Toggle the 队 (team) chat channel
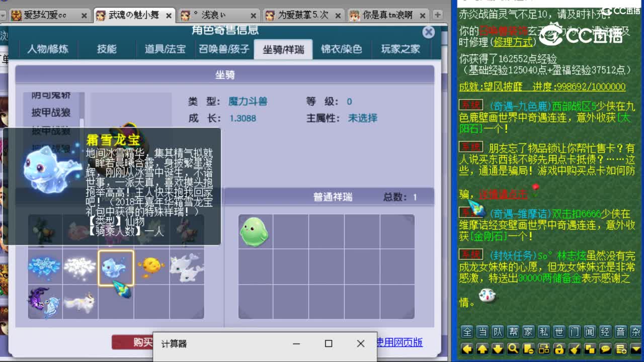This screenshot has height=362, width=644. pos(498,331)
